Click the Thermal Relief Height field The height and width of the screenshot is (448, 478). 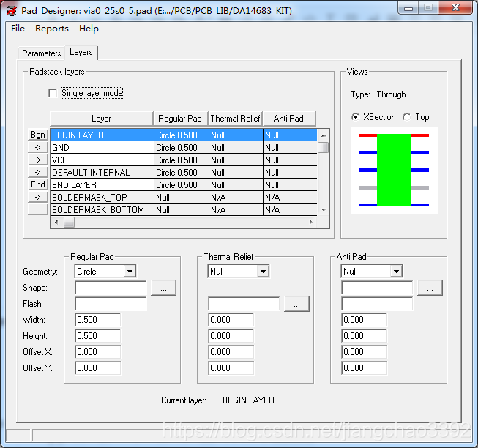[231, 336]
